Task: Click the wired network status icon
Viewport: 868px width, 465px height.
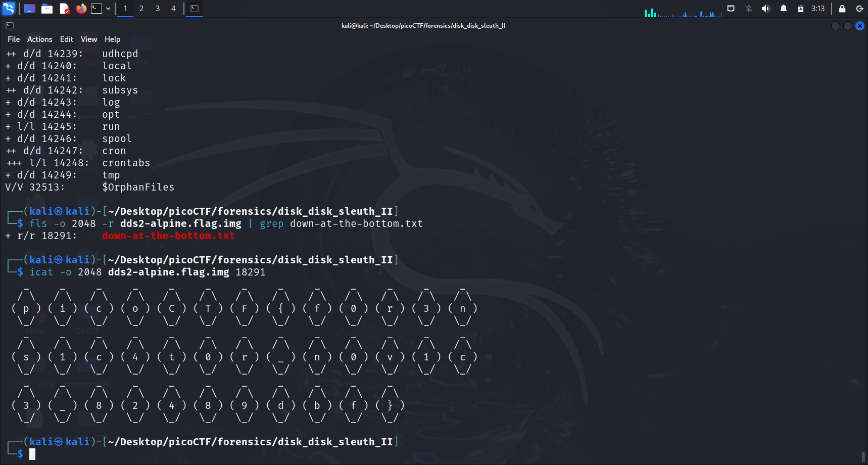Action: coord(731,9)
